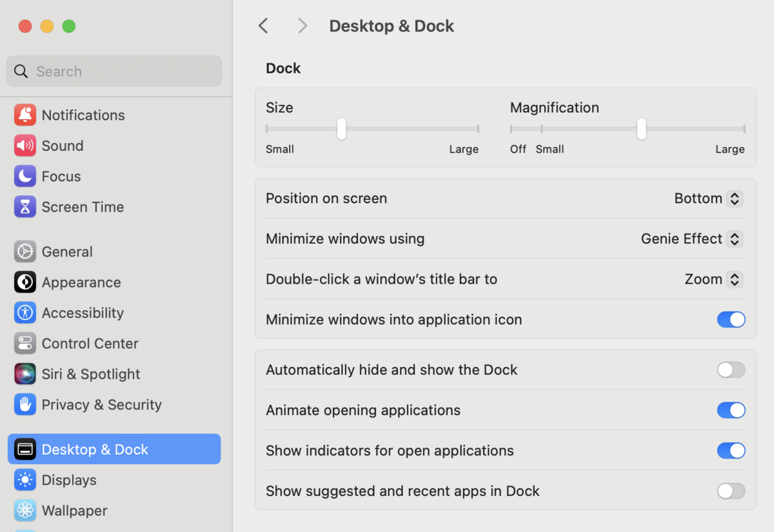Turn off Animate opening applications
Screen dimensions: 774x532
click(x=731, y=410)
